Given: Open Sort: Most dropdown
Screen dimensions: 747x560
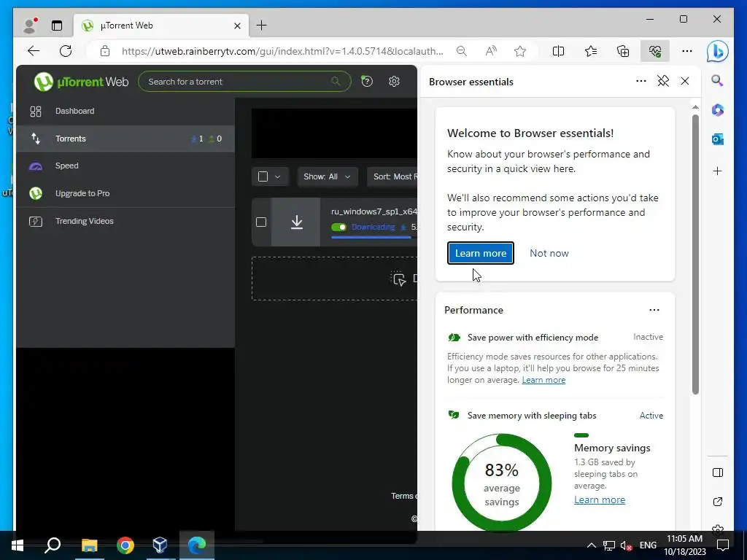Looking at the screenshot, I should click(392, 176).
